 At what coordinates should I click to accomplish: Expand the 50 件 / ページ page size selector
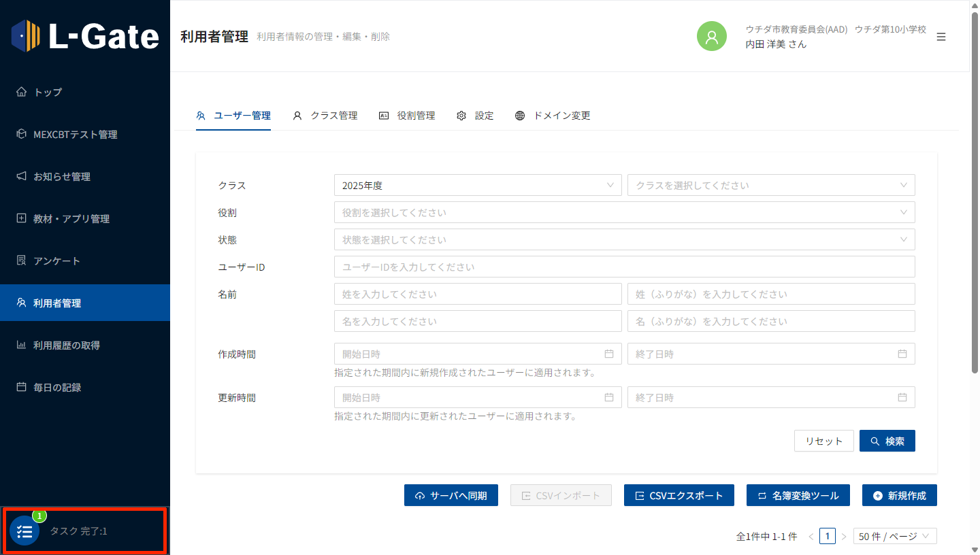[x=895, y=536]
